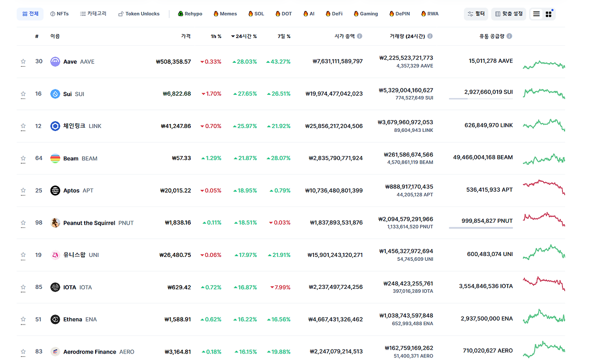The image size is (609, 364).
Task: Click IOTA 7-day change 7.99%
Action: (x=280, y=287)
